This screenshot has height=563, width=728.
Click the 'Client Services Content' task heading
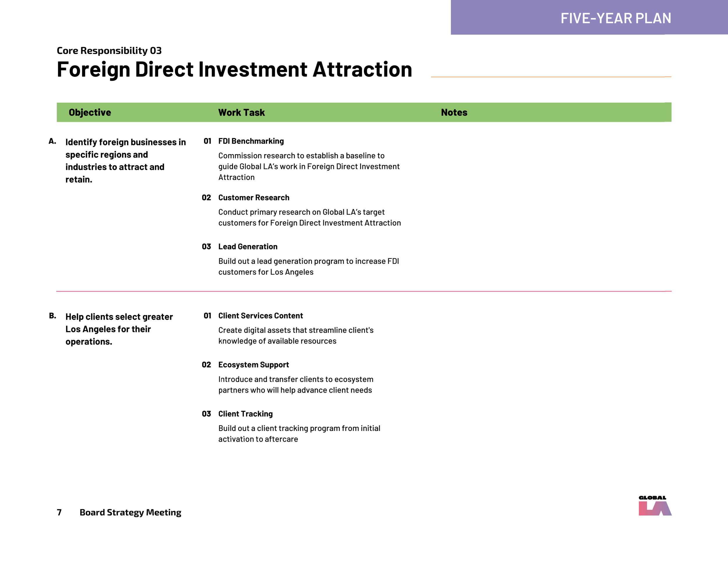[260, 316]
